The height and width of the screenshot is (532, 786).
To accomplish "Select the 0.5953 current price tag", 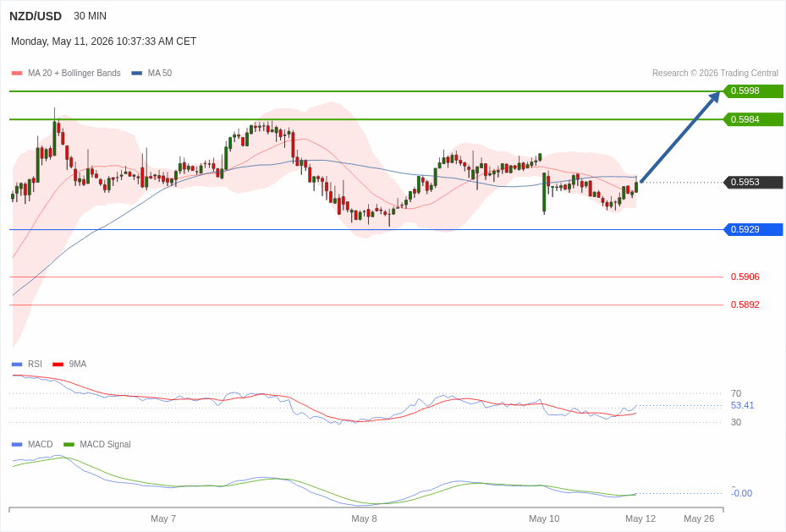I will [753, 183].
